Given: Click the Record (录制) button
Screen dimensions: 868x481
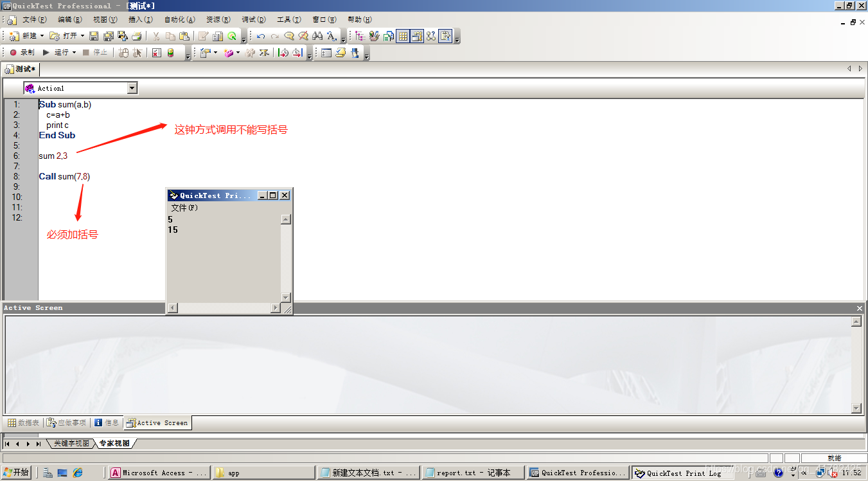Looking at the screenshot, I should pos(22,53).
